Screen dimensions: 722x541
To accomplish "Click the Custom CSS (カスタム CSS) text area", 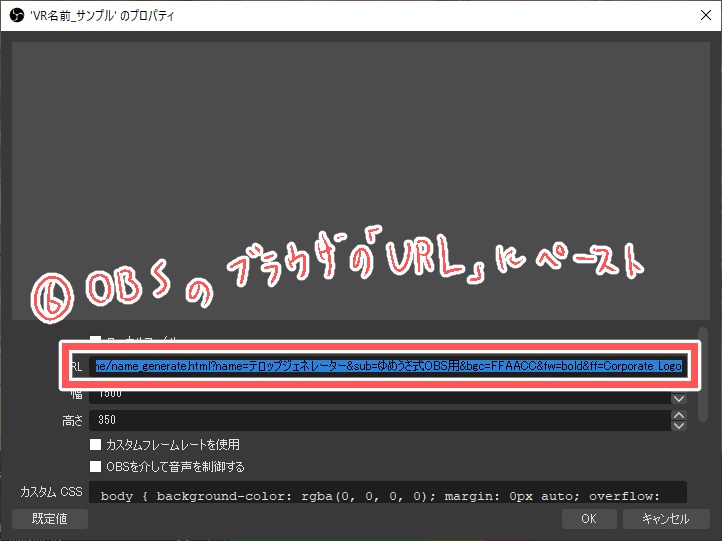I will [x=388, y=493].
